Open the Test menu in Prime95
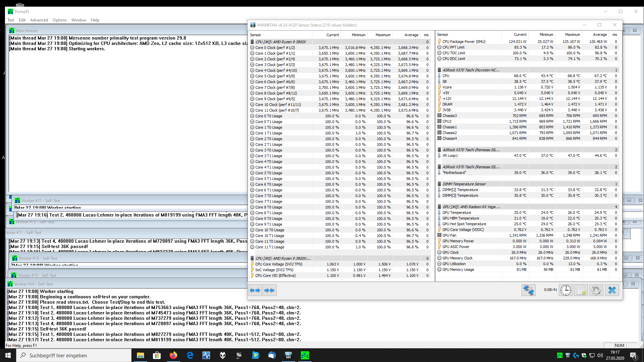Screen dimensions: 644x362 point(11,20)
